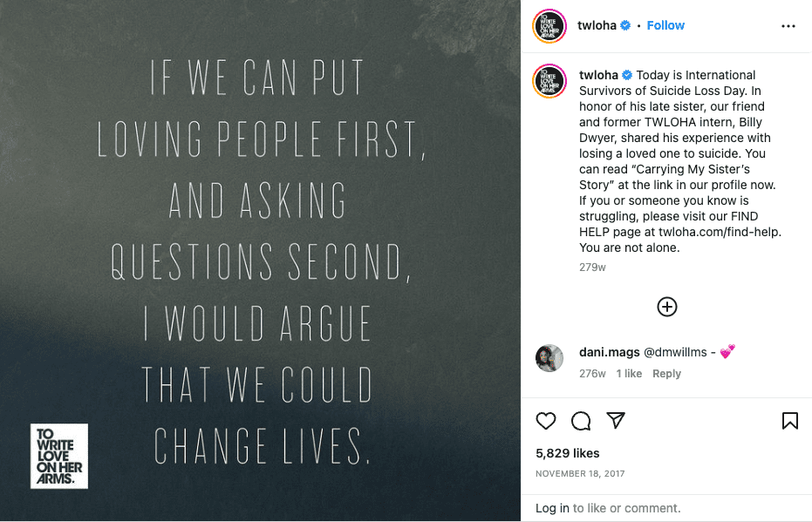Click the 279w post timestamp

pyautogui.click(x=592, y=267)
